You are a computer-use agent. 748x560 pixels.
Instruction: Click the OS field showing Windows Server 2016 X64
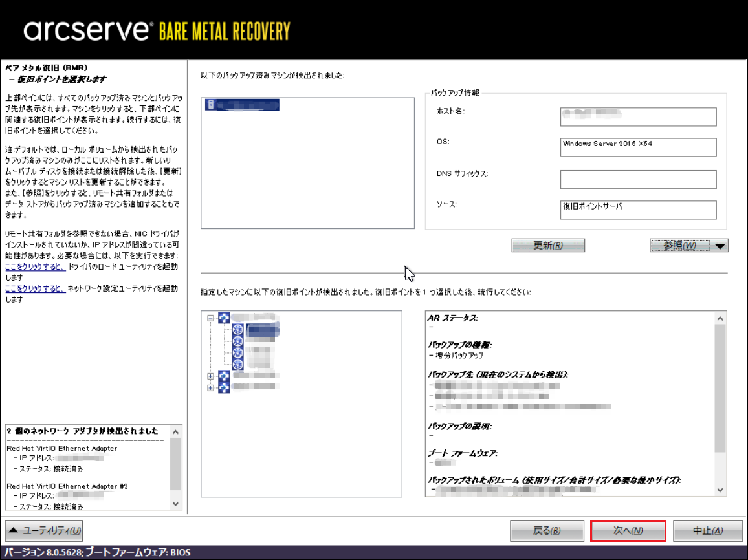(638, 147)
